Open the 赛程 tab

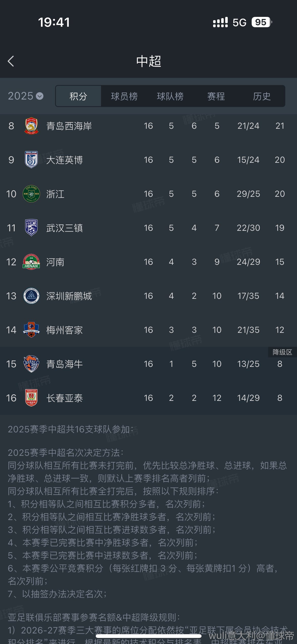click(x=216, y=96)
